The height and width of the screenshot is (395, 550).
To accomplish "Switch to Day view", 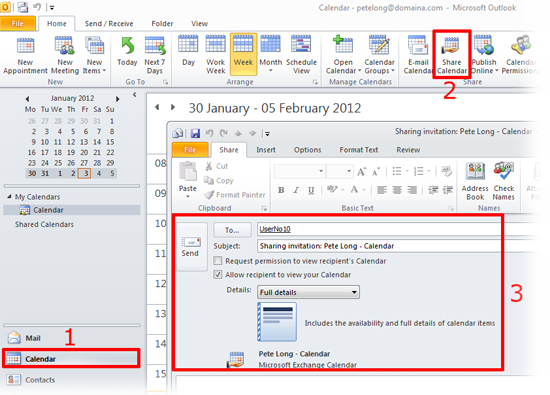I will point(188,52).
